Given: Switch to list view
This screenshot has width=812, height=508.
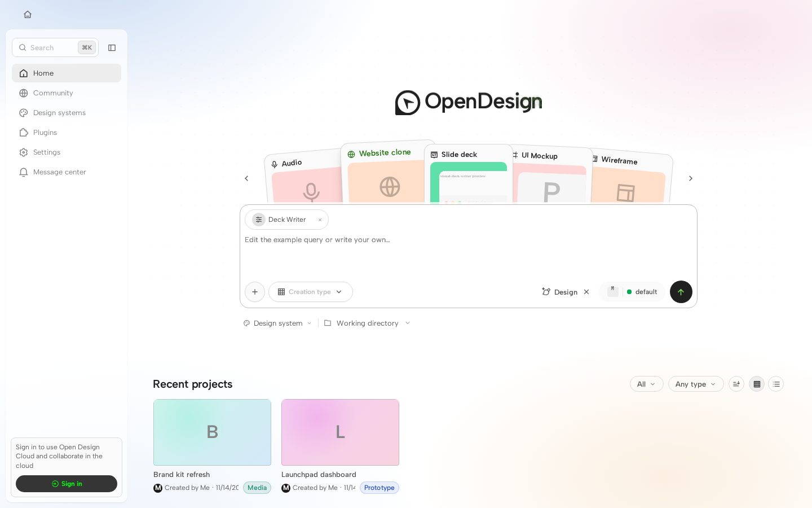Looking at the screenshot, I should click(776, 384).
